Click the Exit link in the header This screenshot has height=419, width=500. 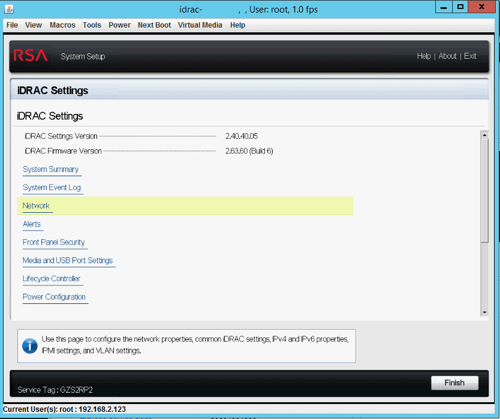pyautogui.click(x=470, y=56)
